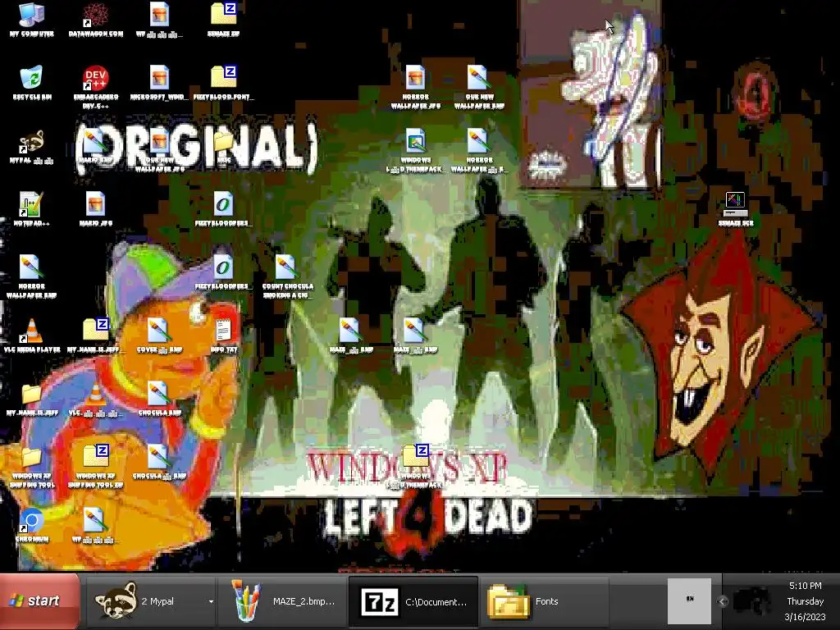Select the CHOCULA.BMP file icon
This screenshot has height=630, width=840.
[159, 399]
